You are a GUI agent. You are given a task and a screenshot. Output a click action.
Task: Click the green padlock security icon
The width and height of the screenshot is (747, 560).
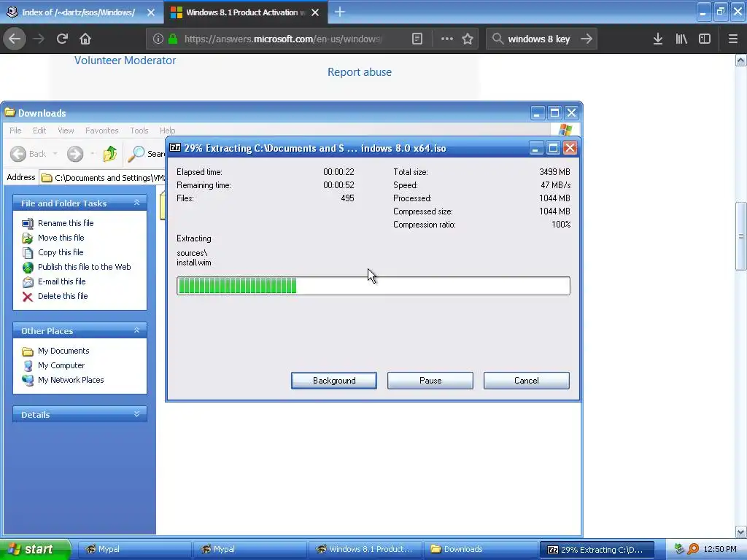tap(173, 39)
